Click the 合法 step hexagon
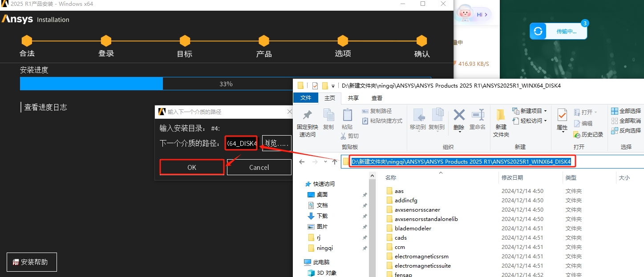This screenshot has height=277, width=644. click(x=27, y=41)
